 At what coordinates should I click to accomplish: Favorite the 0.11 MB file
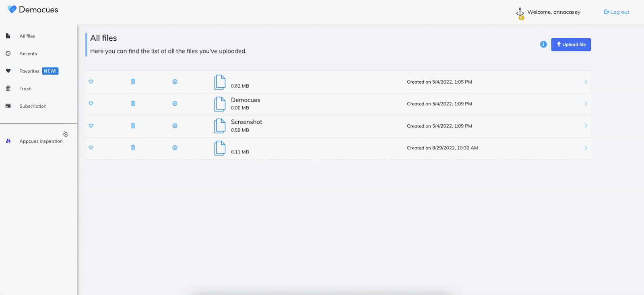[x=91, y=148]
